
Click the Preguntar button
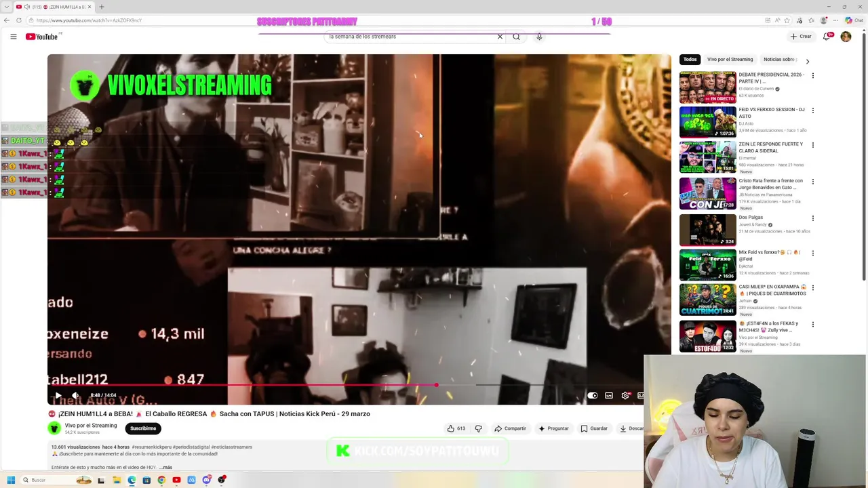[553, 428]
